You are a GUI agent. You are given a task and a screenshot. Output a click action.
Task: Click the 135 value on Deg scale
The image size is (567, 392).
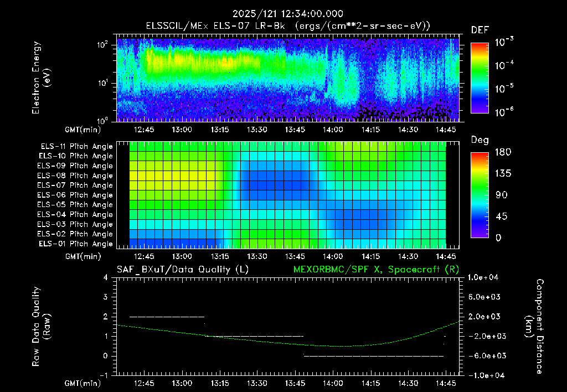(503, 174)
